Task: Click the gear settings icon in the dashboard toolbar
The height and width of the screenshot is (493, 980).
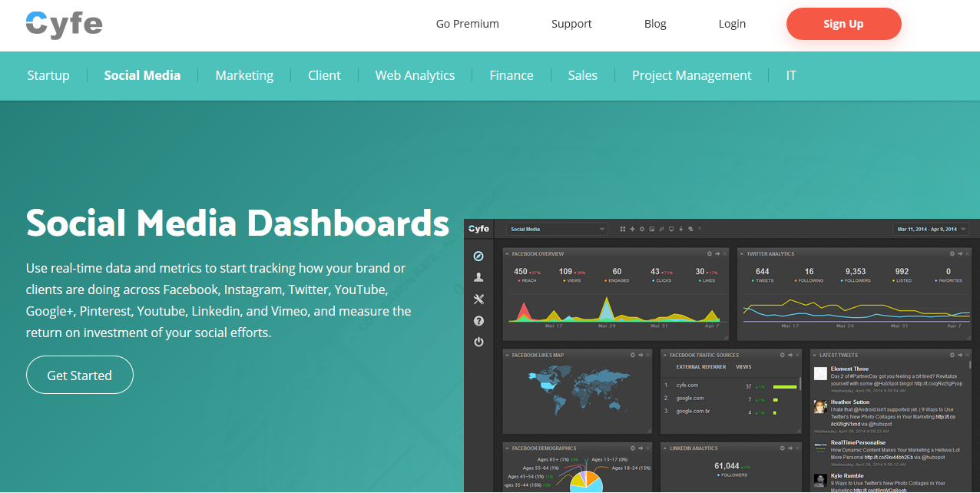Action: (x=642, y=229)
